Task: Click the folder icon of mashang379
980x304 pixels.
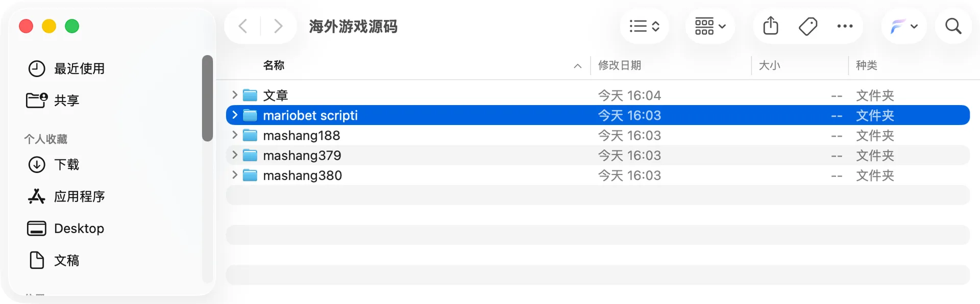Action: point(250,155)
